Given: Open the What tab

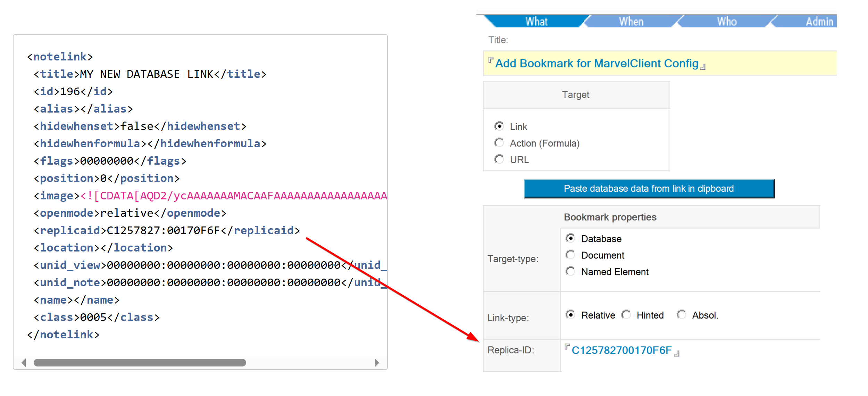Looking at the screenshot, I should point(536,21).
